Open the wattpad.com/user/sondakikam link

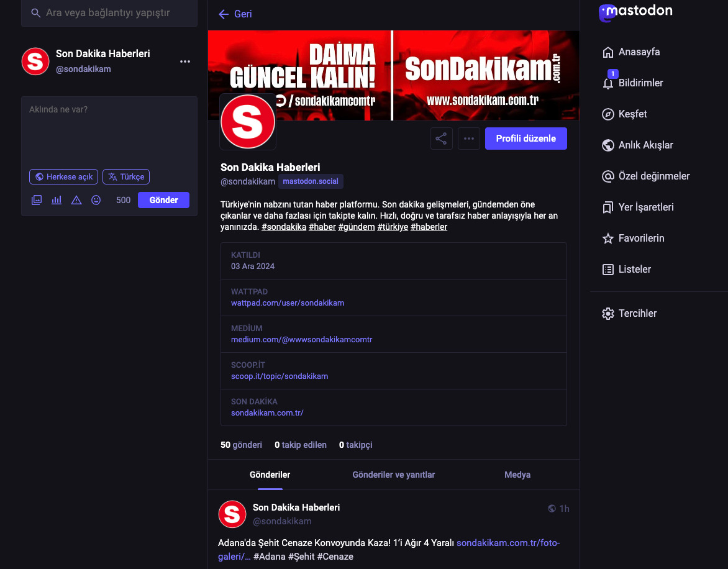[x=288, y=303]
